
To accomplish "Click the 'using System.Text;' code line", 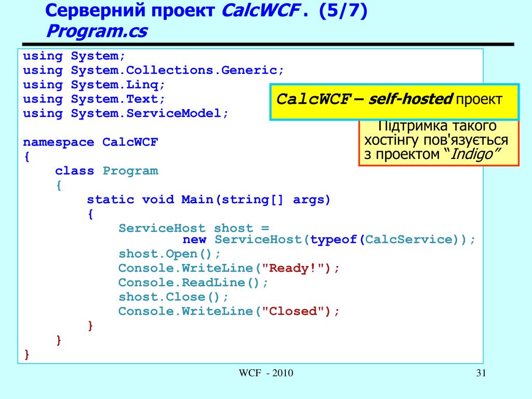I will coord(94,99).
